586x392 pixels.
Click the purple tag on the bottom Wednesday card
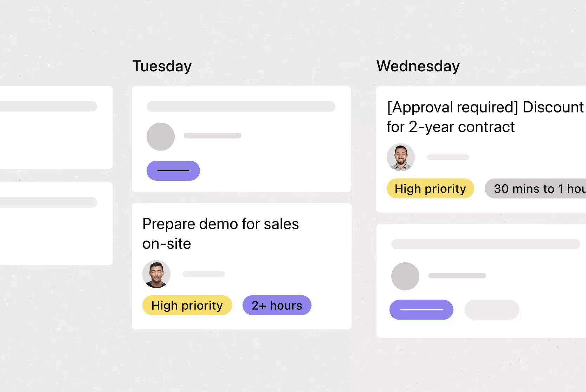pyautogui.click(x=421, y=310)
